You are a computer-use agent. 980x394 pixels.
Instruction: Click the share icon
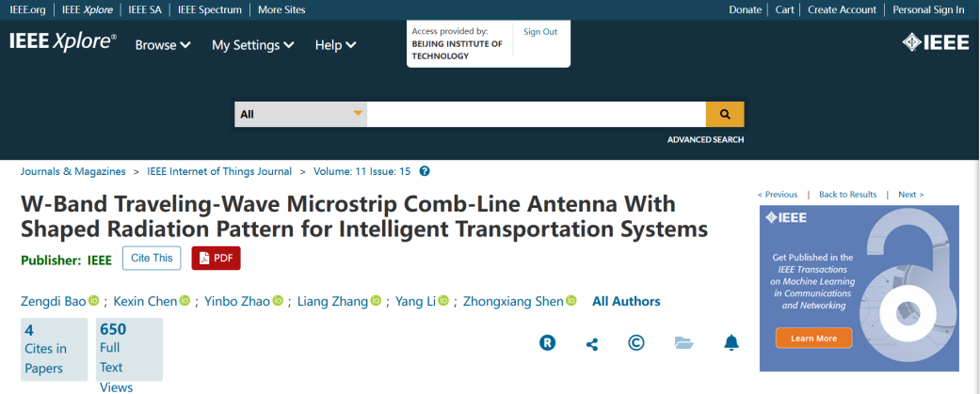click(592, 344)
